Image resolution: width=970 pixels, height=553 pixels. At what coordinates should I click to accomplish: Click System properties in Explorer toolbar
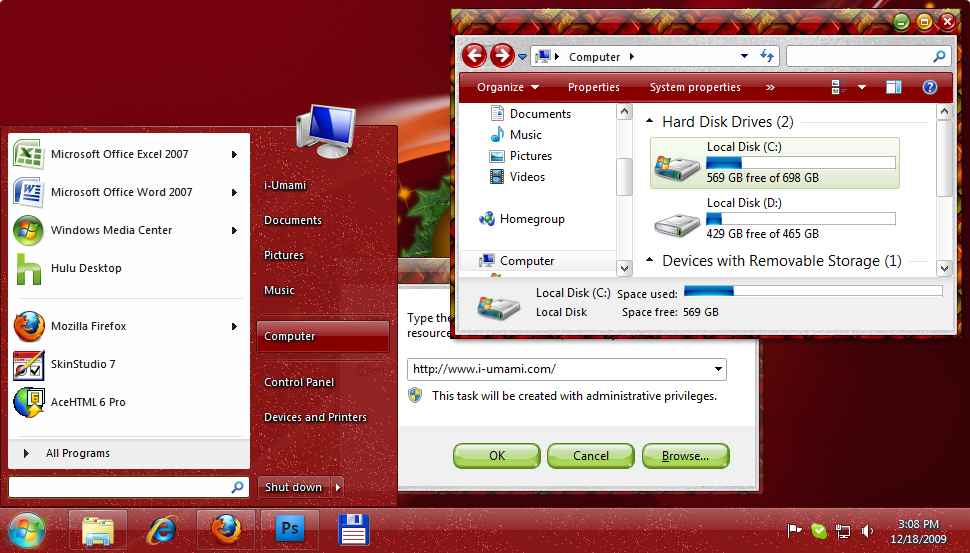coord(695,87)
